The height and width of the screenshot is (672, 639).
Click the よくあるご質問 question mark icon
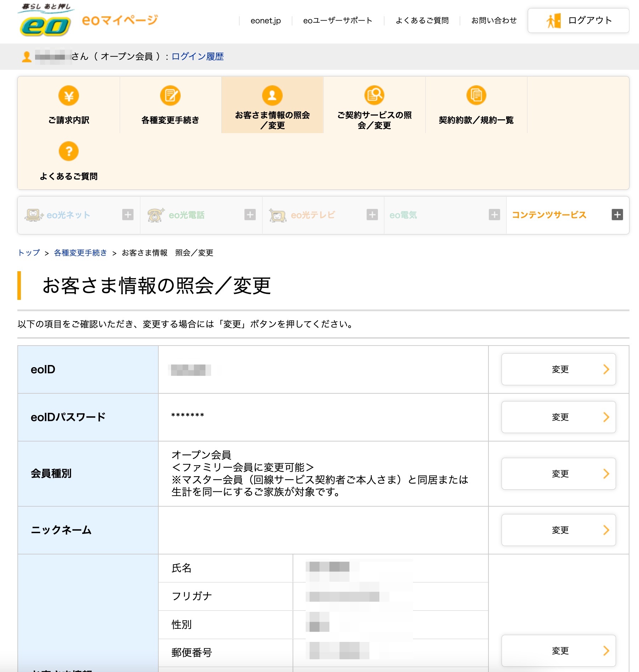(69, 152)
